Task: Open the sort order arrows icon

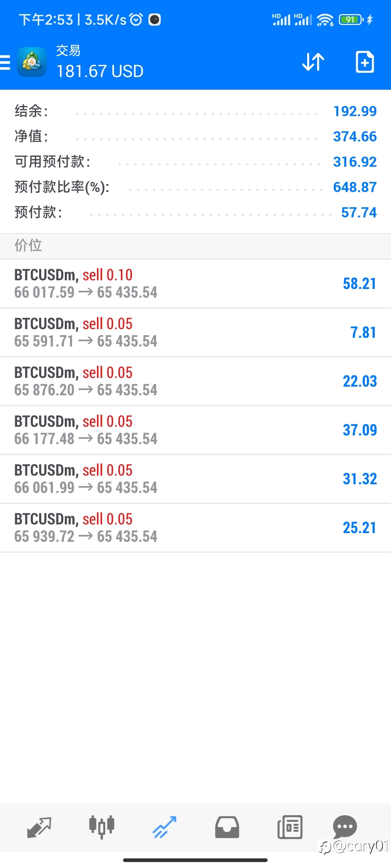Action: point(313,62)
